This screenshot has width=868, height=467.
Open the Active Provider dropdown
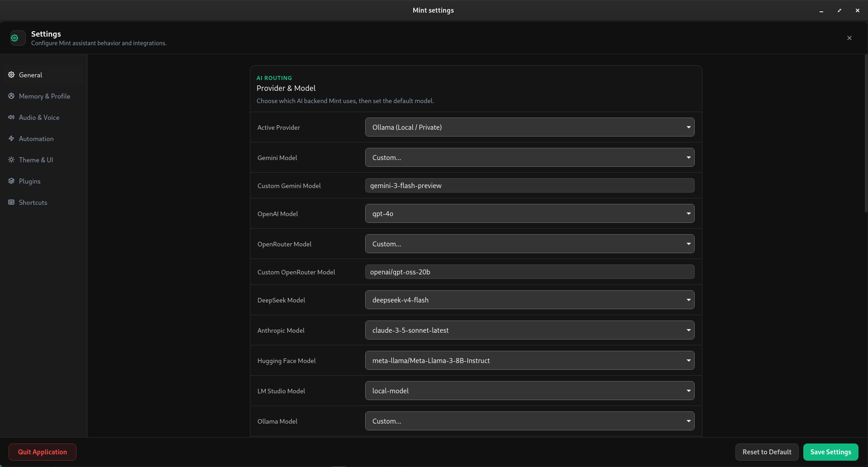(529, 127)
